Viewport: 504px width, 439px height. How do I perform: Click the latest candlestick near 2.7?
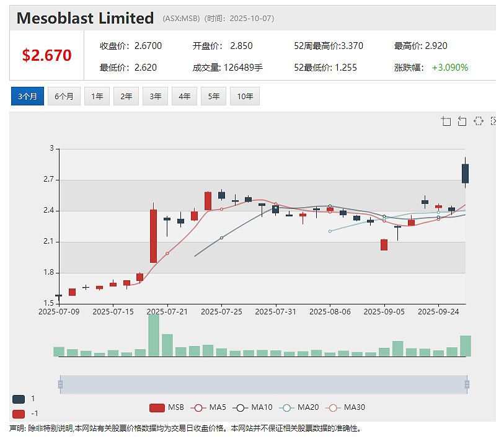(465, 174)
